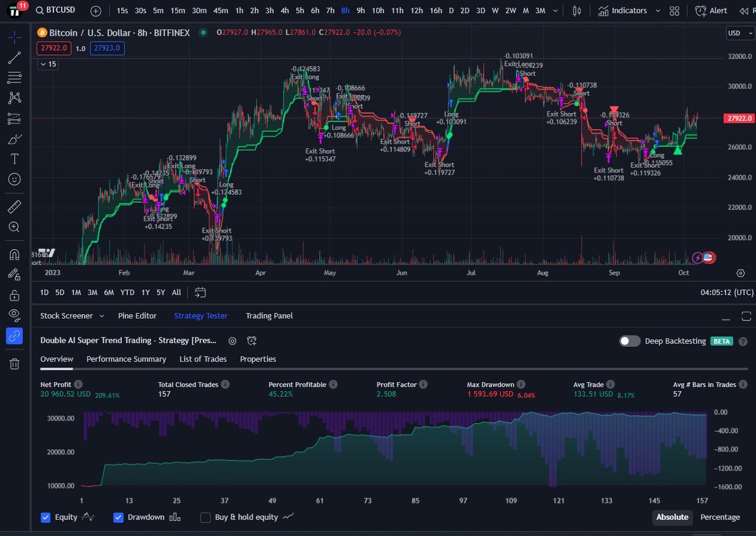Select the brush drawing tool
The width and height of the screenshot is (756, 536).
14,139
